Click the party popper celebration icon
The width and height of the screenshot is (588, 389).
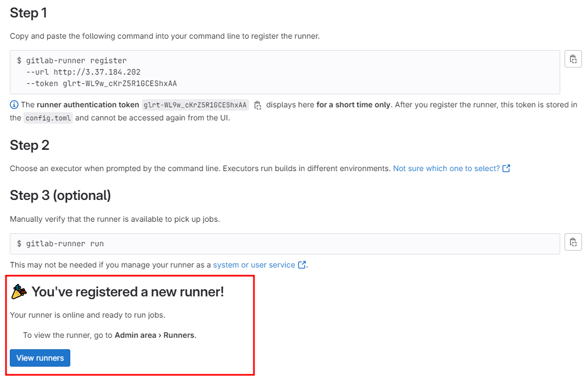(x=19, y=291)
